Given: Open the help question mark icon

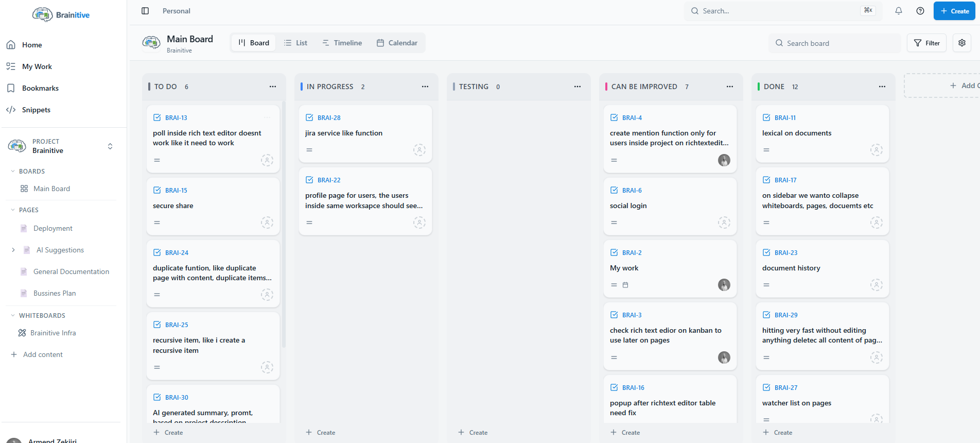Looking at the screenshot, I should point(920,11).
